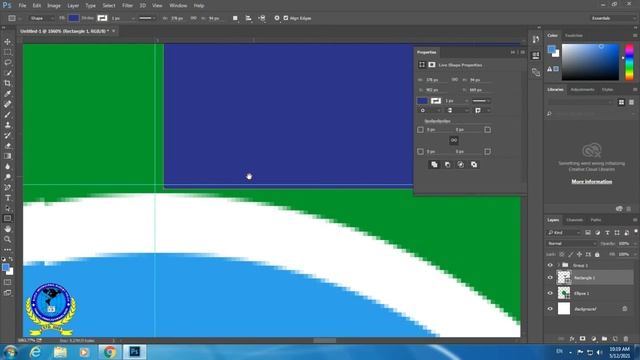
Task: Select the Pen tool
Action: 7,187
